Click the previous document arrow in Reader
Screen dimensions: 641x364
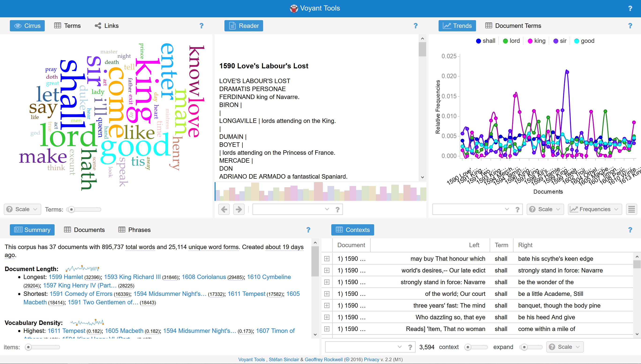224,209
